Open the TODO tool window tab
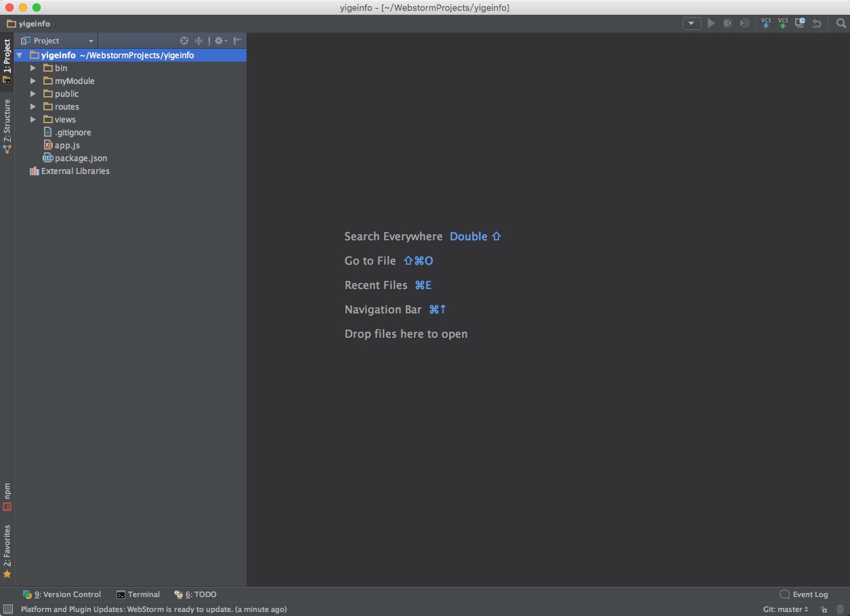Screen dimensions: 850x616 point(195,594)
